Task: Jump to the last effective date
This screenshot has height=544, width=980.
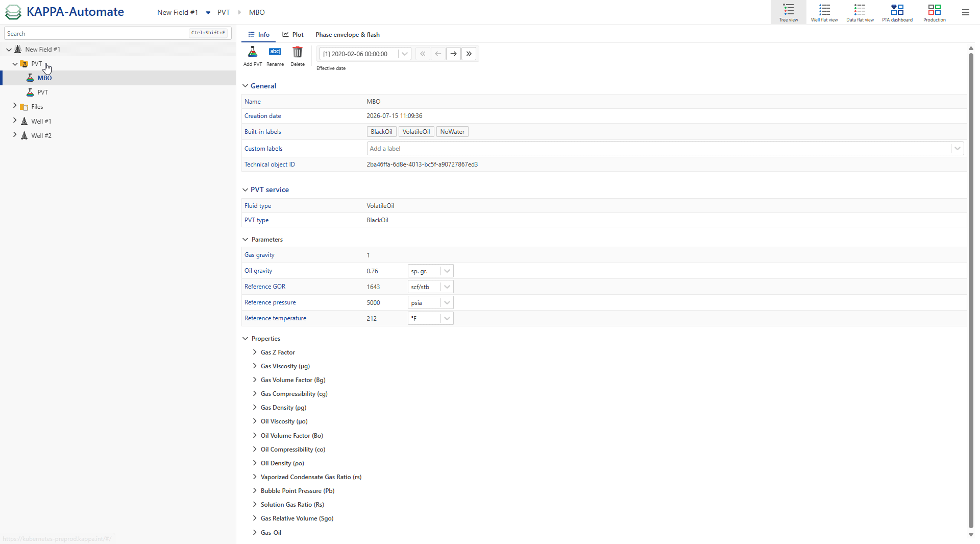Action: (469, 54)
